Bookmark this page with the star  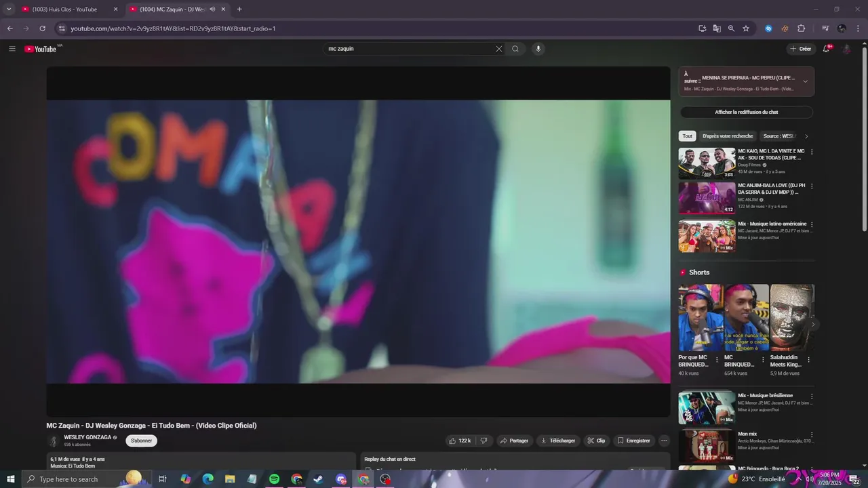(x=746, y=28)
